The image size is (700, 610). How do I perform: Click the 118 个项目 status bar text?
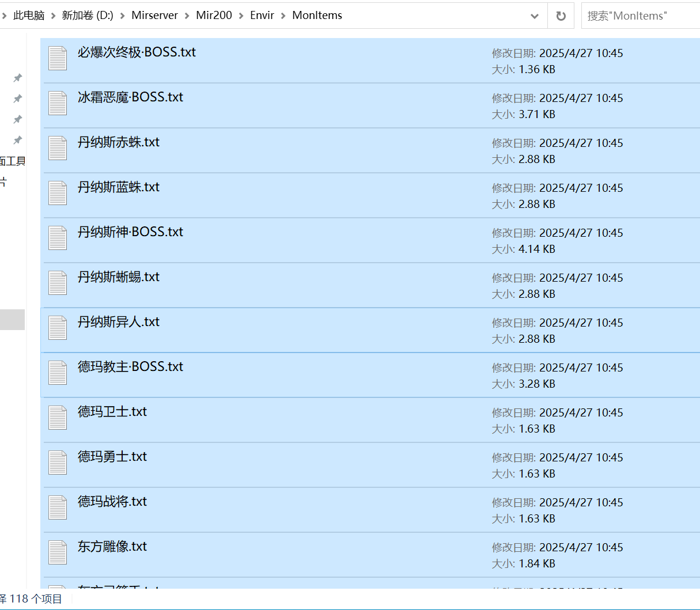pyautogui.click(x=36, y=599)
